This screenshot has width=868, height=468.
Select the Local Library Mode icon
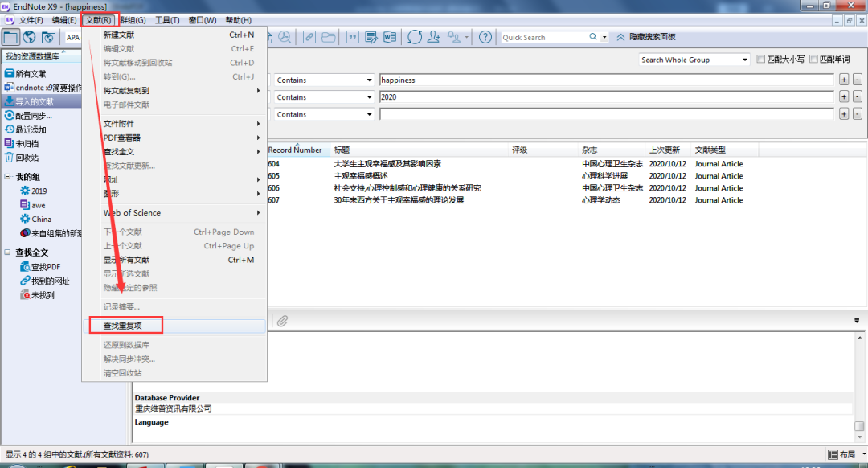pyautogui.click(x=10, y=37)
